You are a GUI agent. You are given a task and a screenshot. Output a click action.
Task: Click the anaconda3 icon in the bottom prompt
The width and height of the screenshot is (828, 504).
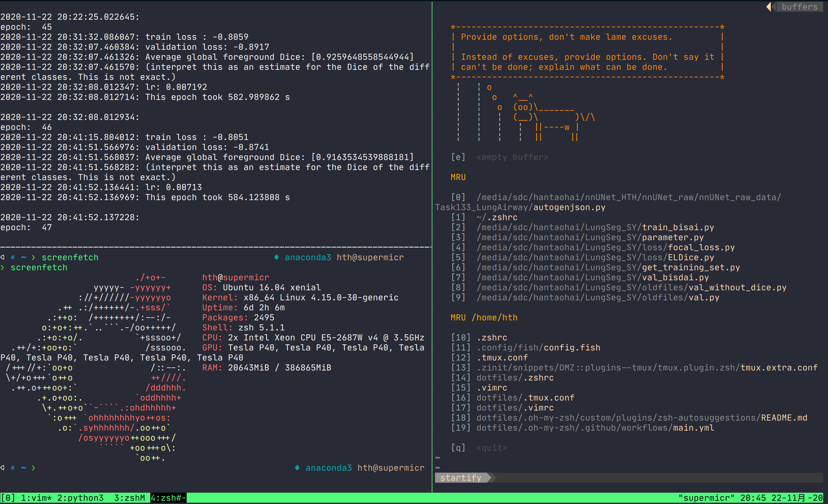point(297,468)
